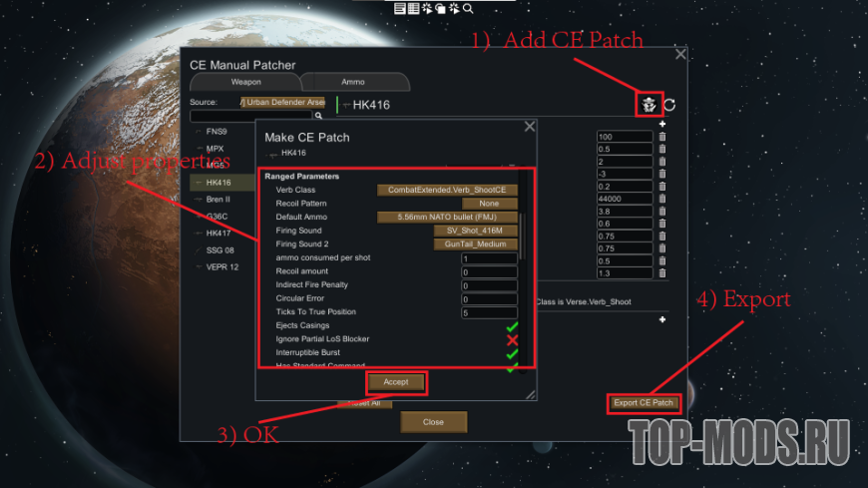Select VEPR 12 in the weapon list
The height and width of the screenshot is (488, 868).
(x=221, y=267)
